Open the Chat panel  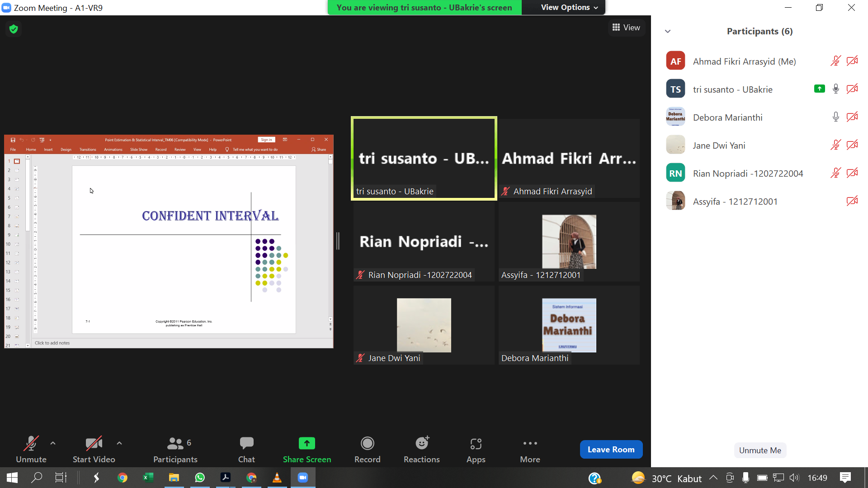(x=246, y=450)
